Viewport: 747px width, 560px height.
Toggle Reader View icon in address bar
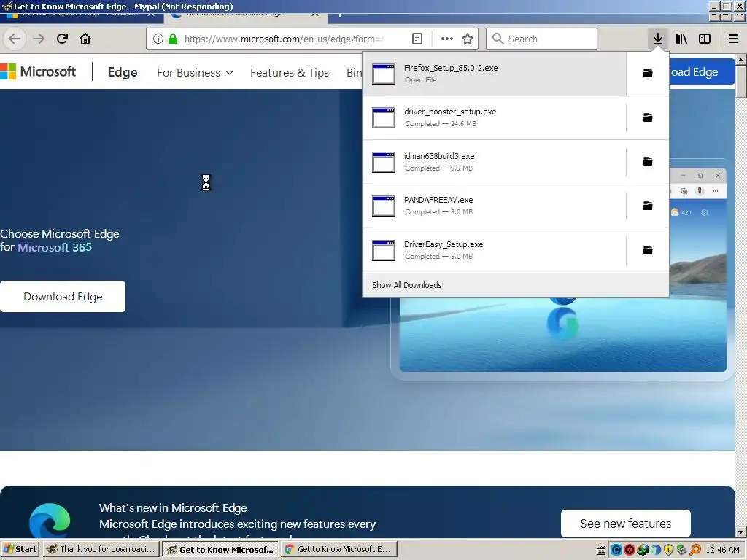[417, 39]
